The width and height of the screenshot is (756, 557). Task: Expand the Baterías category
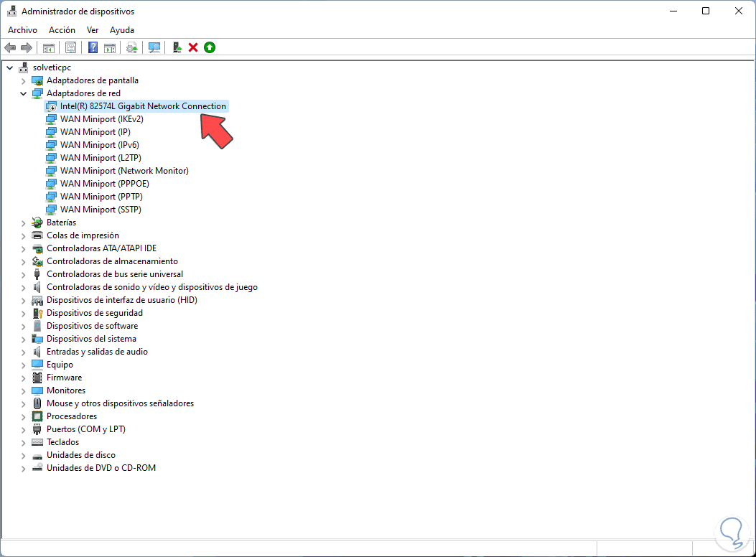tap(23, 223)
